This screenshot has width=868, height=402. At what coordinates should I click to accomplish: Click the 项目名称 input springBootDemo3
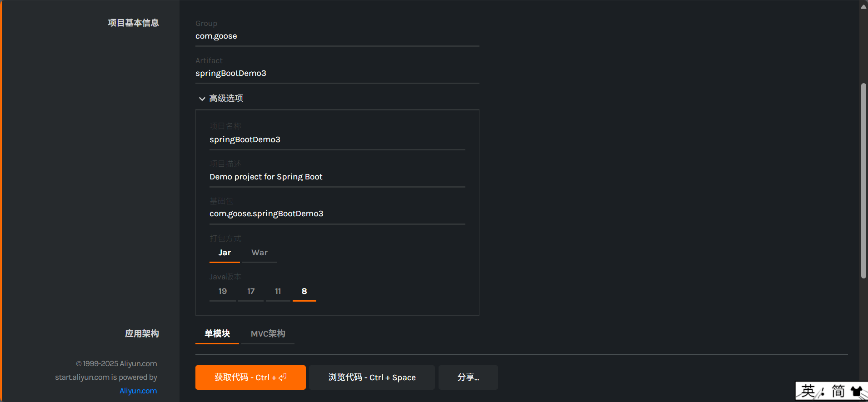pyautogui.click(x=337, y=139)
